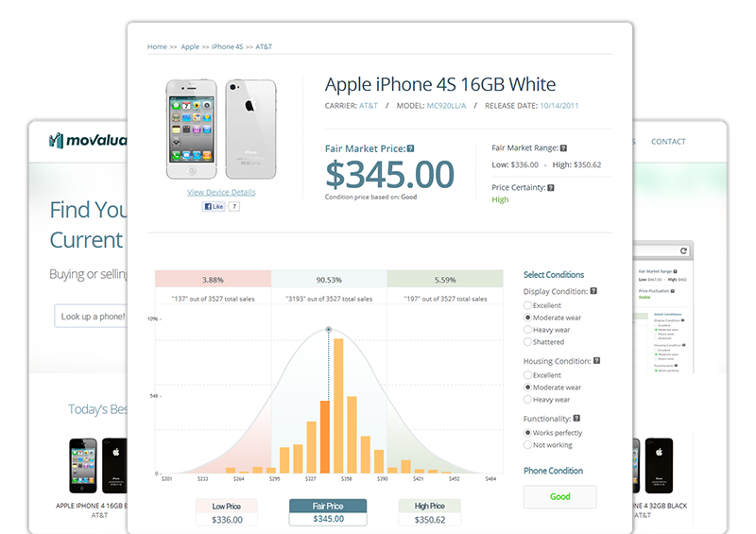This screenshot has height=534, width=756.
Task: Click the Look up a phone field
Action: pos(92,317)
